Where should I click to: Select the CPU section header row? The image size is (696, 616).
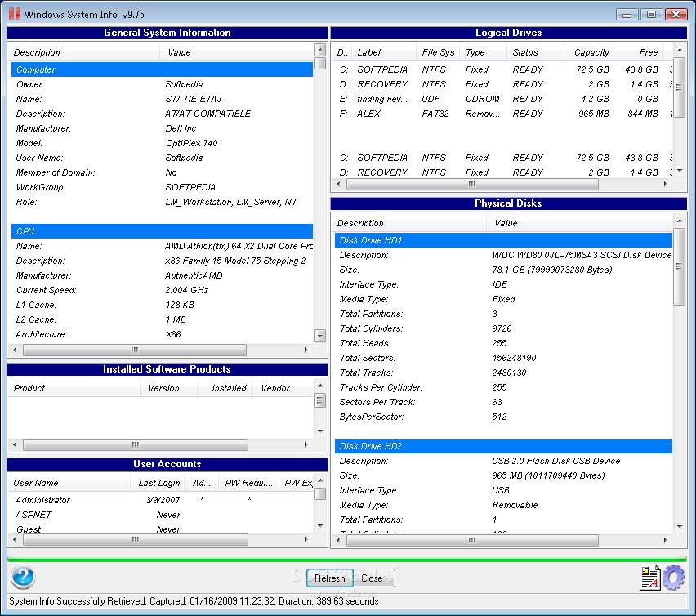point(162,231)
